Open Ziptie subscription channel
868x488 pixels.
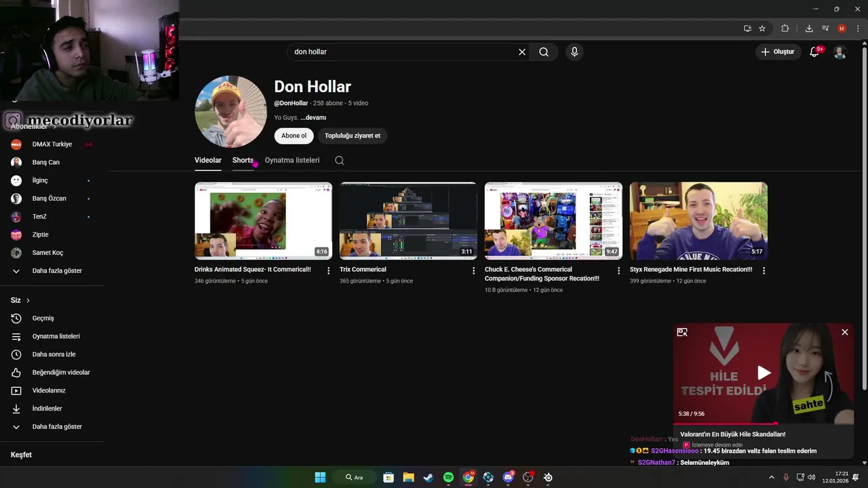(x=52, y=235)
